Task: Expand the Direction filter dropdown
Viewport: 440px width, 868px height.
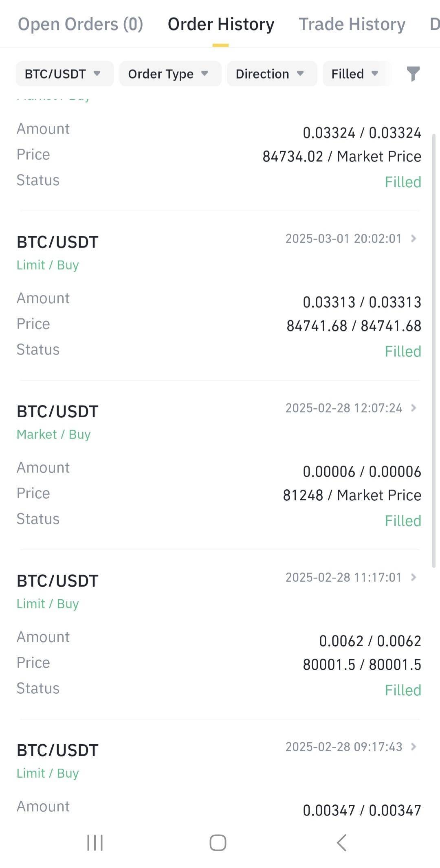Action: (x=272, y=74)
